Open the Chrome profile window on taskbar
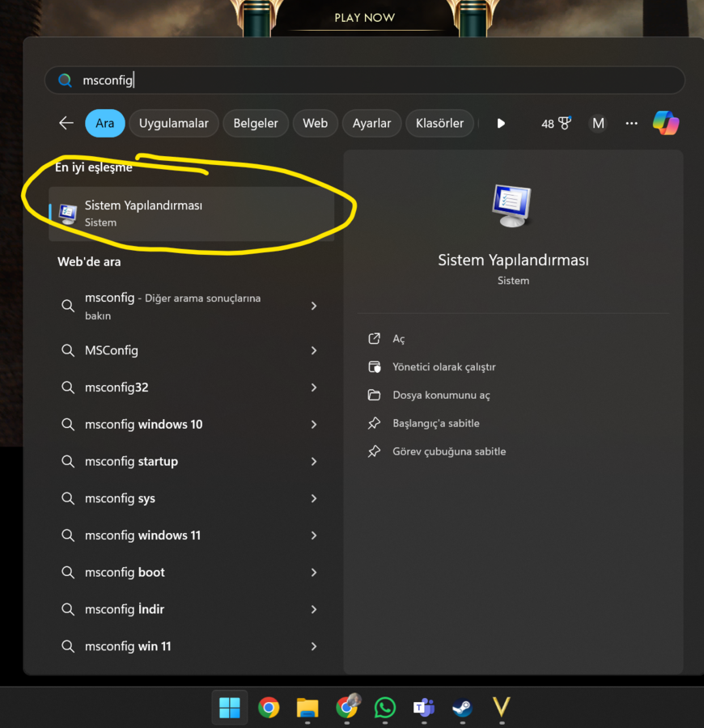 tap(347, 707)
